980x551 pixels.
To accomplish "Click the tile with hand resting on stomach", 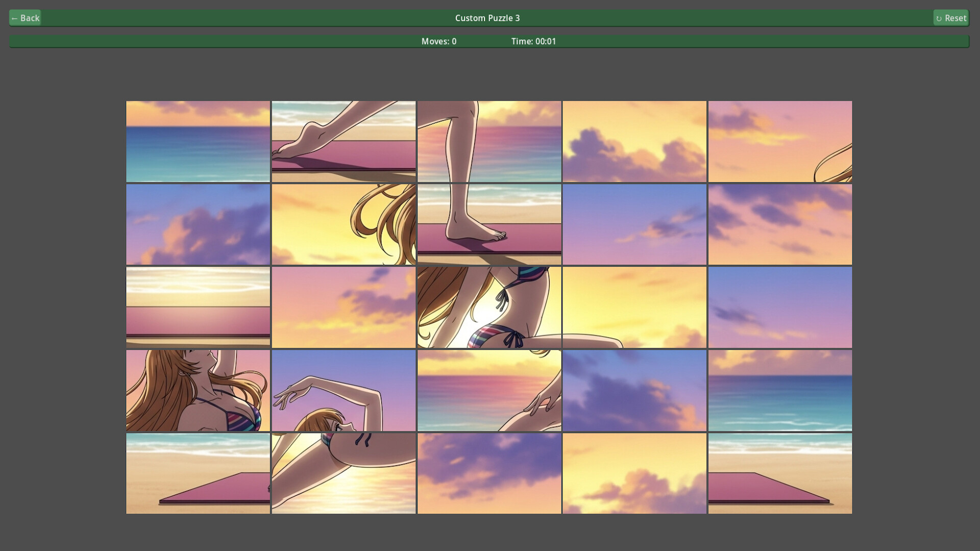I will coord(488,390).
